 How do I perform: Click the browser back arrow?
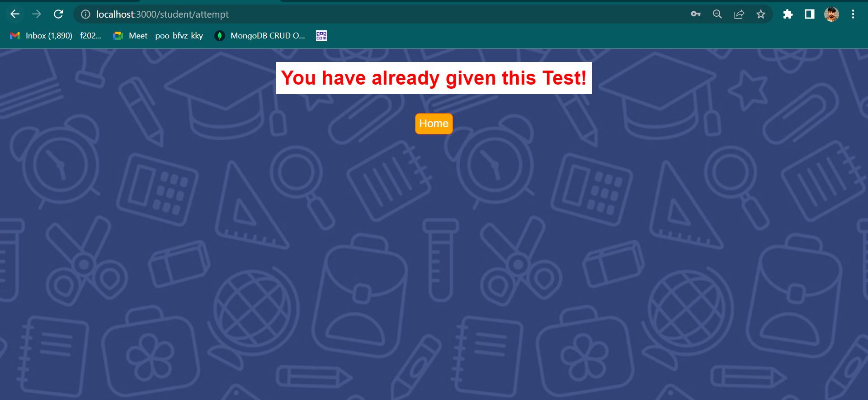15,14
